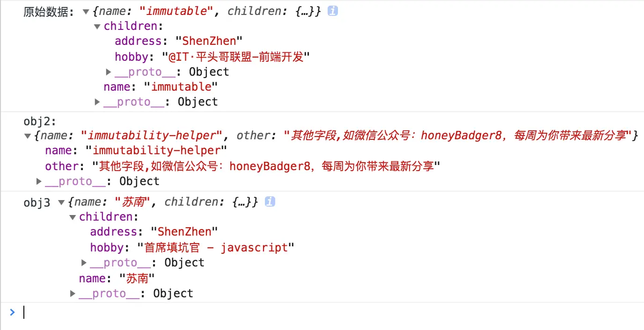The width and height of the screenshot is (644, 330).
Task: Expand the __proto__ below obj3's children
Action: tap(83, 262)
